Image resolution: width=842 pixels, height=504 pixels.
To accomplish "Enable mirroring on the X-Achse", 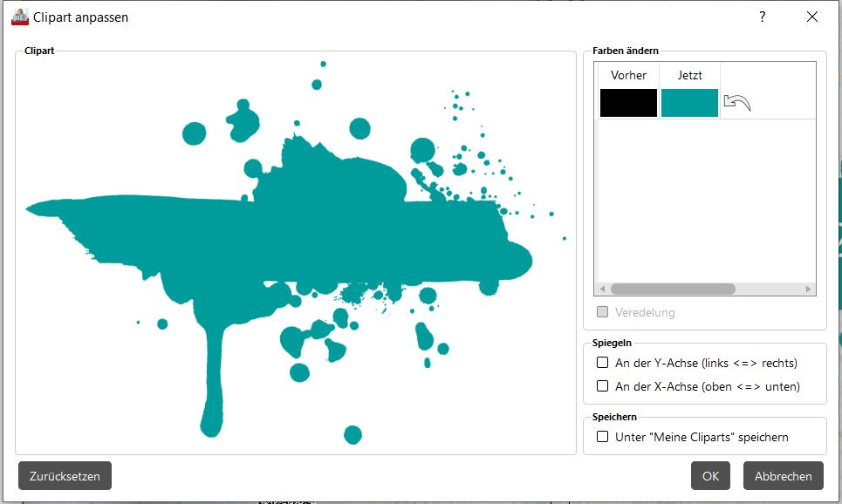I will pos(602,386).
